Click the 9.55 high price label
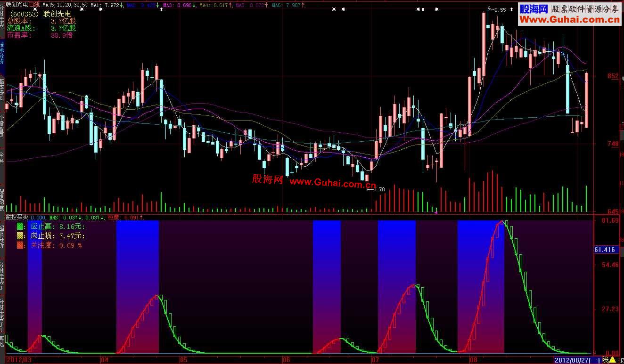624x364 pixels. pyautogui.click(x=500, y=10)
